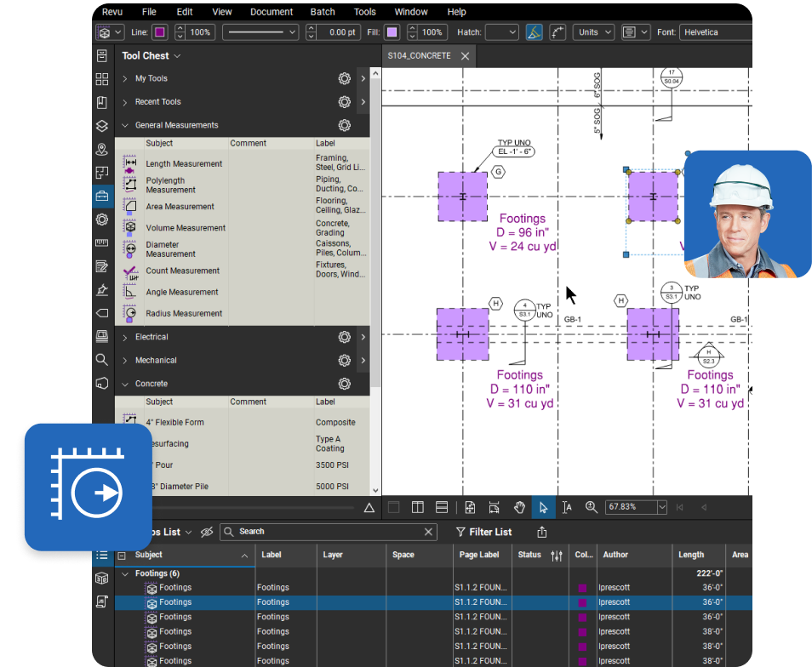
Task: Open the Document menu
Action: 272,12
